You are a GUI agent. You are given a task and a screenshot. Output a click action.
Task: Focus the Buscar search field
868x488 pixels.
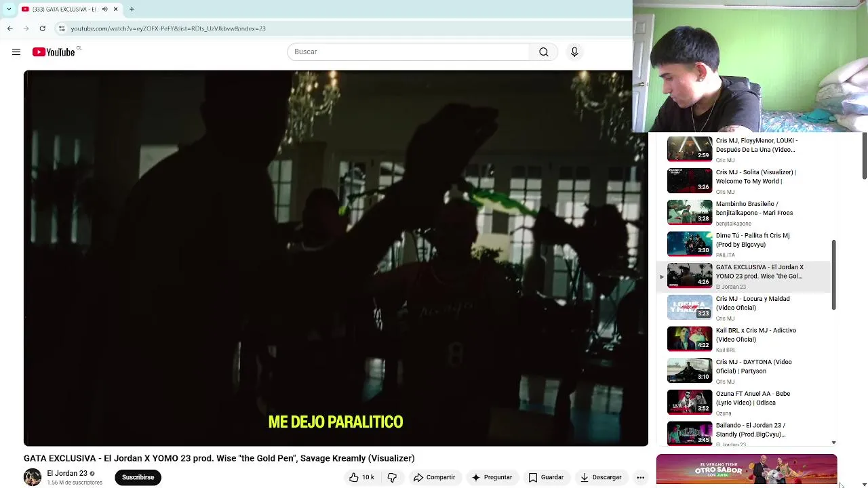pyautogui.click(x=408, y=52)
